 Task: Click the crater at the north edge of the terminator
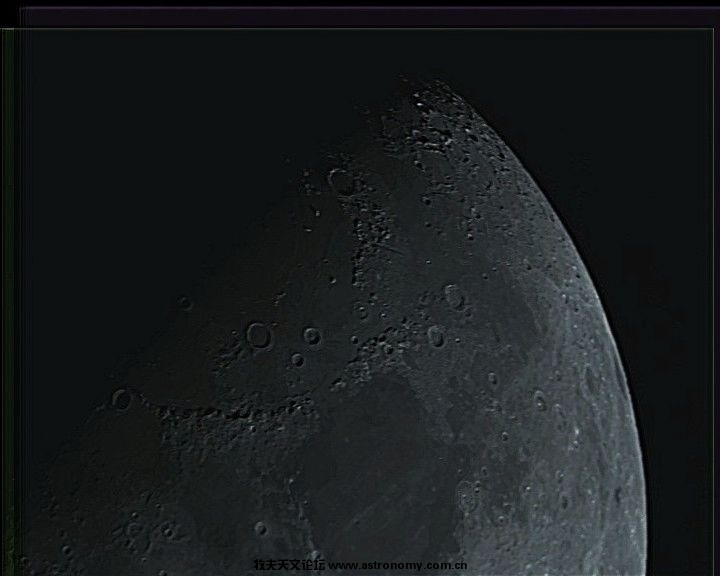tap(341, 181)
